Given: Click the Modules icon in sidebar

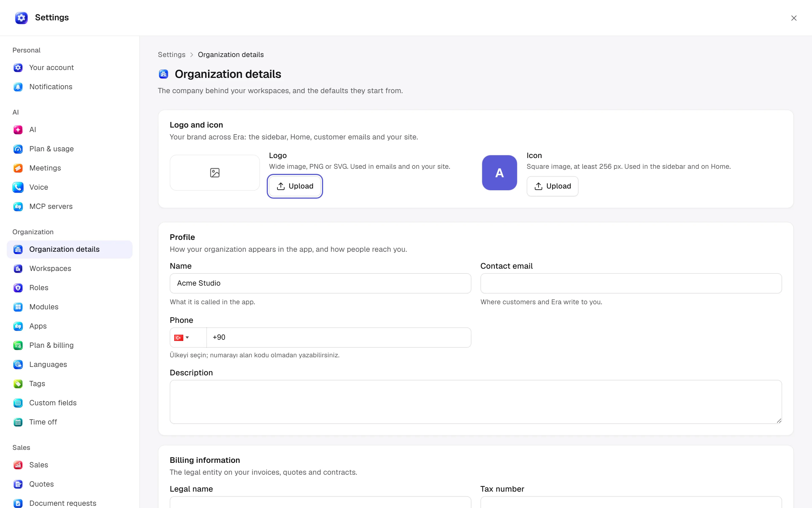Looking at the screenshot, I should [x=18, y=307].
